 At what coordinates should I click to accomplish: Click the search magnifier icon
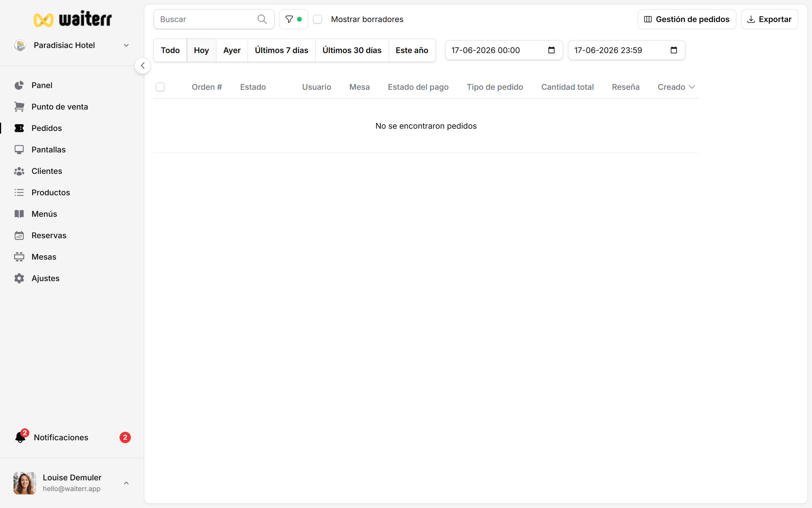click(x=262, y=19)
